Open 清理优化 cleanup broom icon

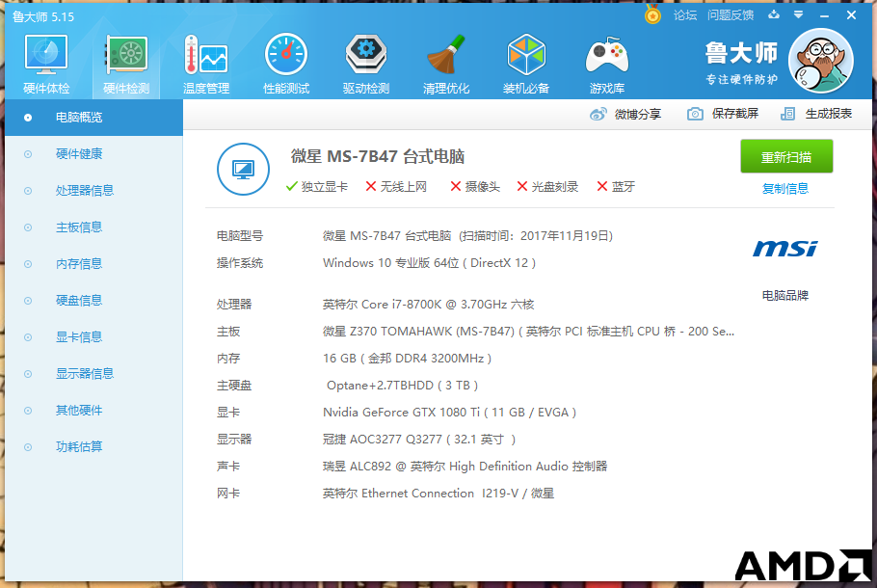446,64
